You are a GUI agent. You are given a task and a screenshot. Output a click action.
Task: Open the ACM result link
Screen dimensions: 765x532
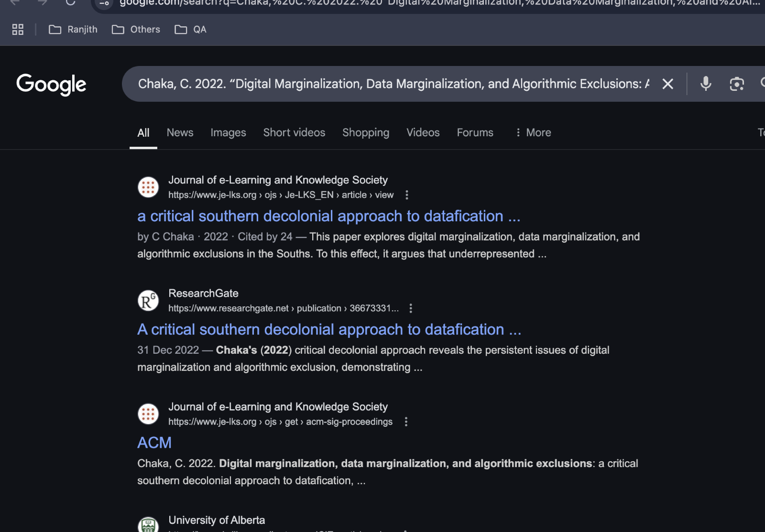(x=154, y=443)
